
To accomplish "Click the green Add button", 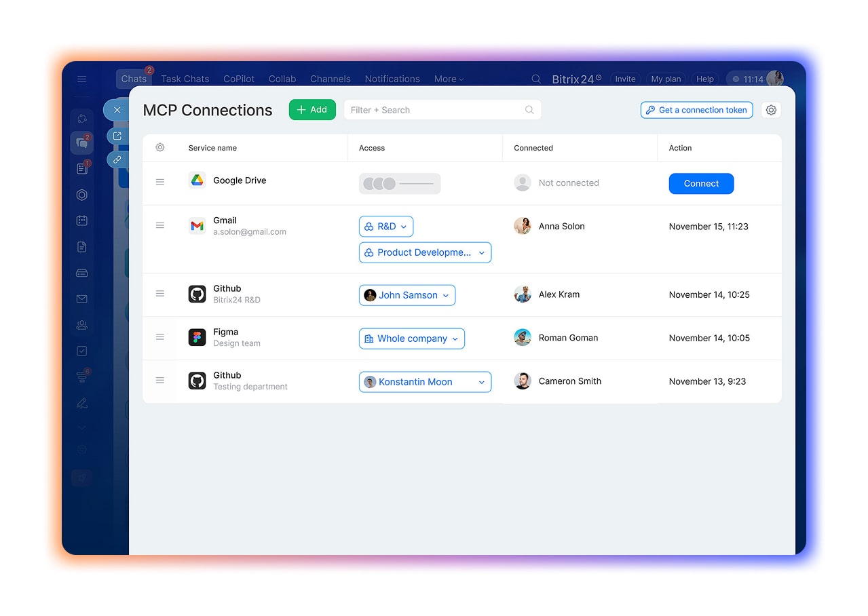I will coord(312,110).
